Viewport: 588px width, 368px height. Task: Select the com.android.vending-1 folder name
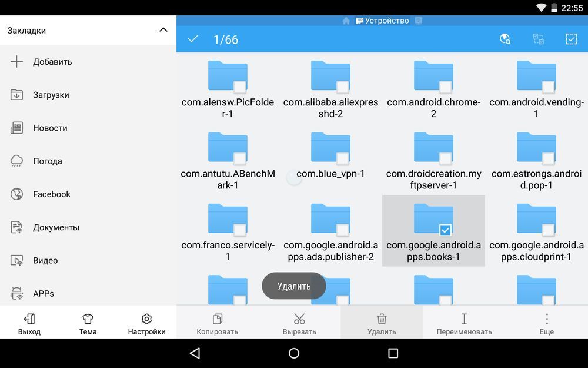point(536,108)
